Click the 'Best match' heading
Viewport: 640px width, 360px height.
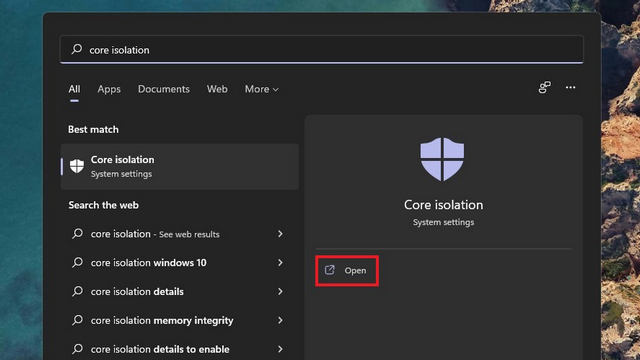(93, 129)
